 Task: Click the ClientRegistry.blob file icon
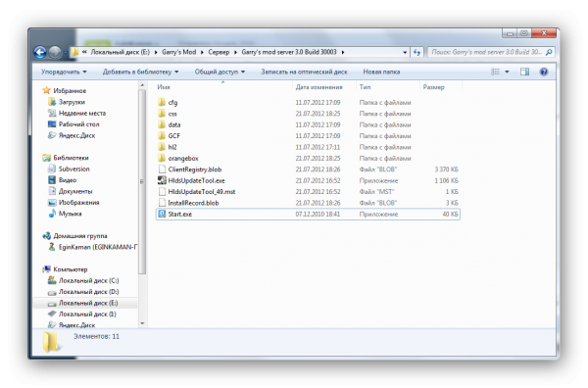(x=162, y=170)
